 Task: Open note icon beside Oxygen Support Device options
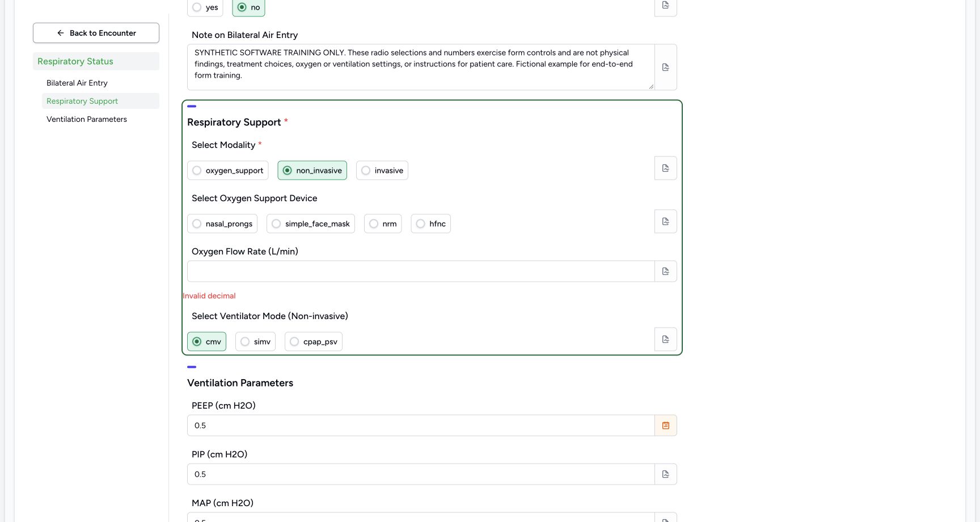[666, 222]
